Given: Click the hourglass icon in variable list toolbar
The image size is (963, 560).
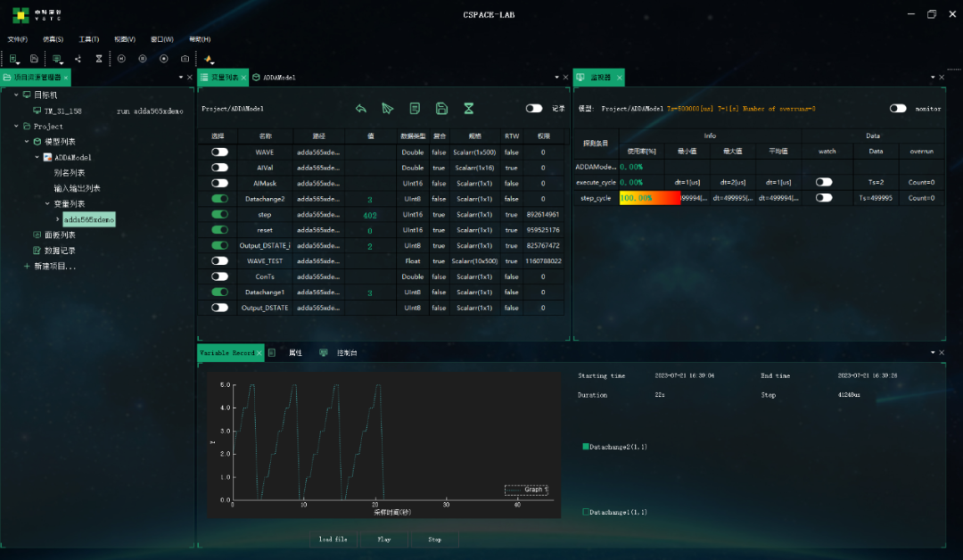Looking at the screenshot, I should point(469,109).
